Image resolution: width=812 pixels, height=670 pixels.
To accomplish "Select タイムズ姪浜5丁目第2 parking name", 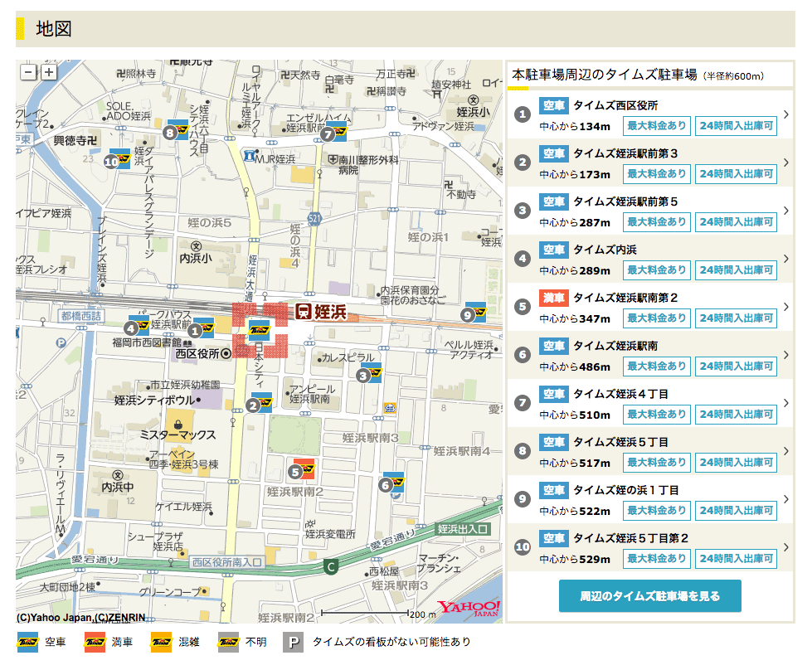I will point(630,538).
